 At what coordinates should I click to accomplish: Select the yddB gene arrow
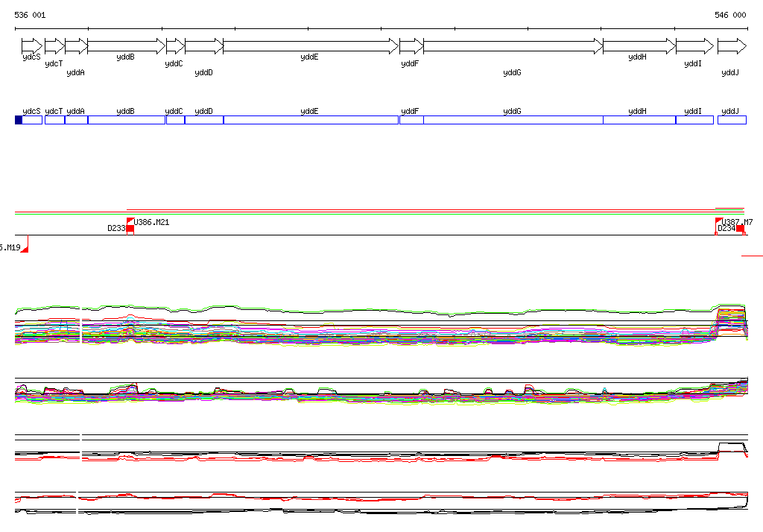pos(127,46)
